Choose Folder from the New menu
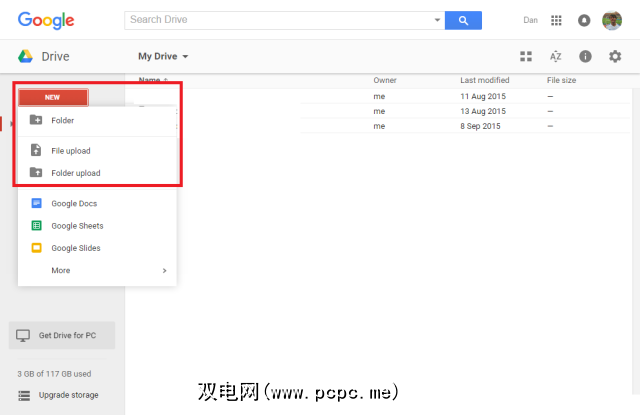Screen dimensions: 640x415 [x=97, y=120]
